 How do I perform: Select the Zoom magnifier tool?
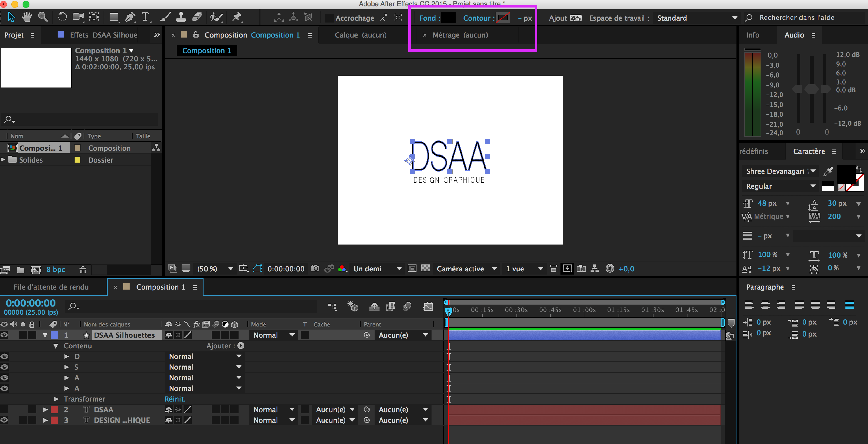click(43, 17)
